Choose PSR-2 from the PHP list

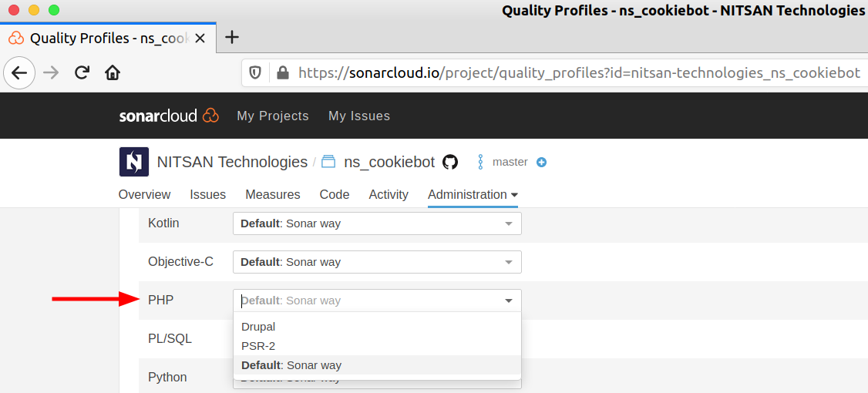click(258, 346)
